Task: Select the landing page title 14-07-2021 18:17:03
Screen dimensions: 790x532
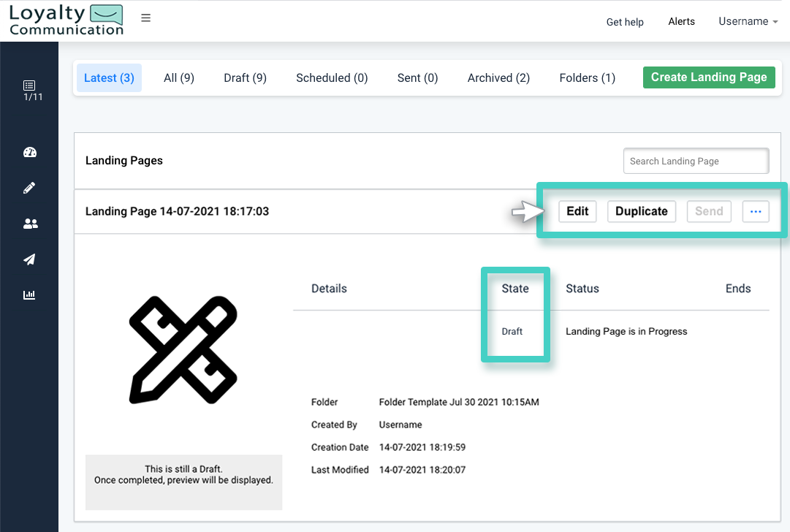Action: pyautogui.click(x=177, y=211)
